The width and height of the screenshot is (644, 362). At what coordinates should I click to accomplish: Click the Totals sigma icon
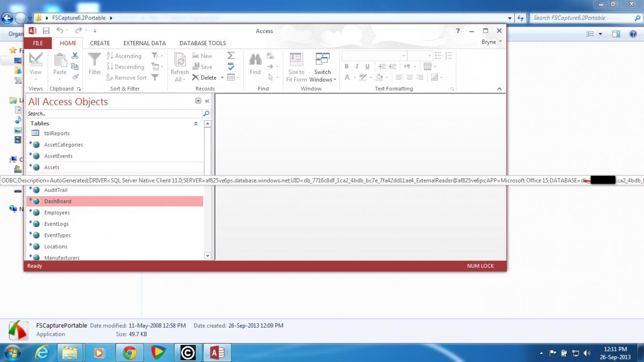click(231, 56)
